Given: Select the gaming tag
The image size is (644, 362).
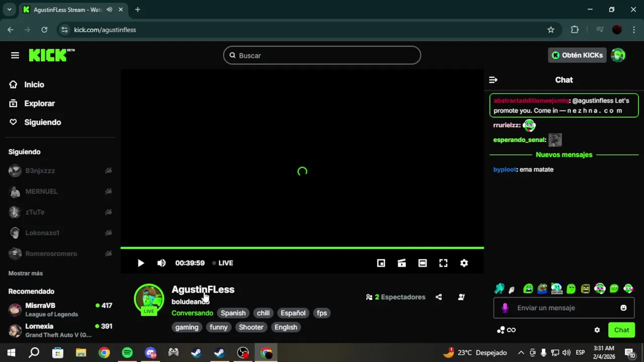Looking at the screenshot, I should [187, 327].
